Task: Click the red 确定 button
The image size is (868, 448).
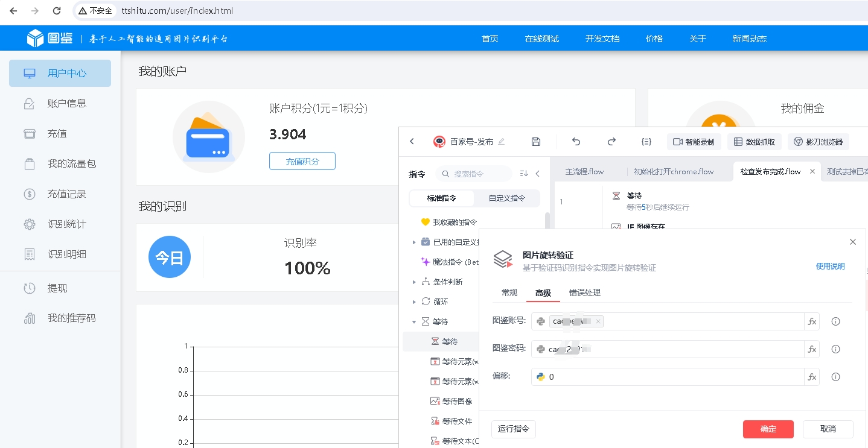Action: pos(768,429)
